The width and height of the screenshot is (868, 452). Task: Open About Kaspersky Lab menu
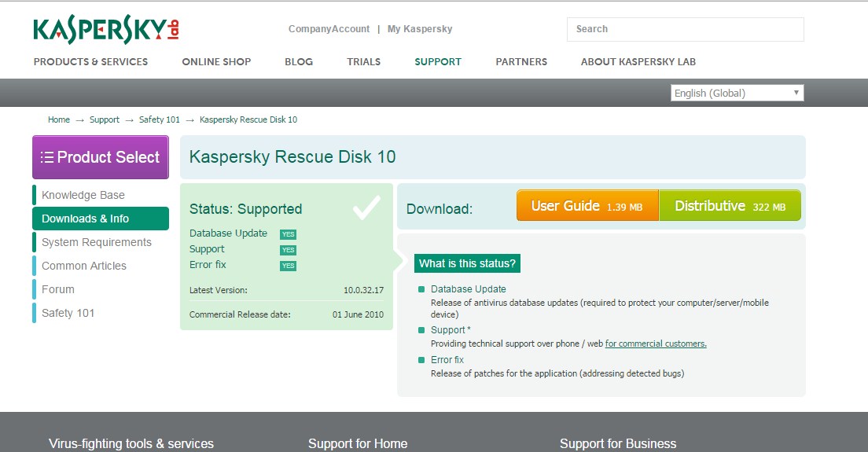click(638, 62)
